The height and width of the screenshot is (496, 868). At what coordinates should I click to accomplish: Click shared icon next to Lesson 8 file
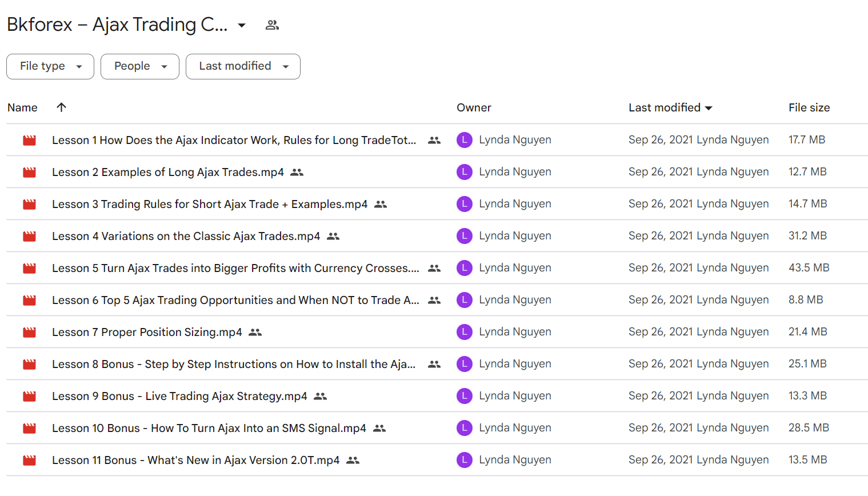[x=434, y=364]
